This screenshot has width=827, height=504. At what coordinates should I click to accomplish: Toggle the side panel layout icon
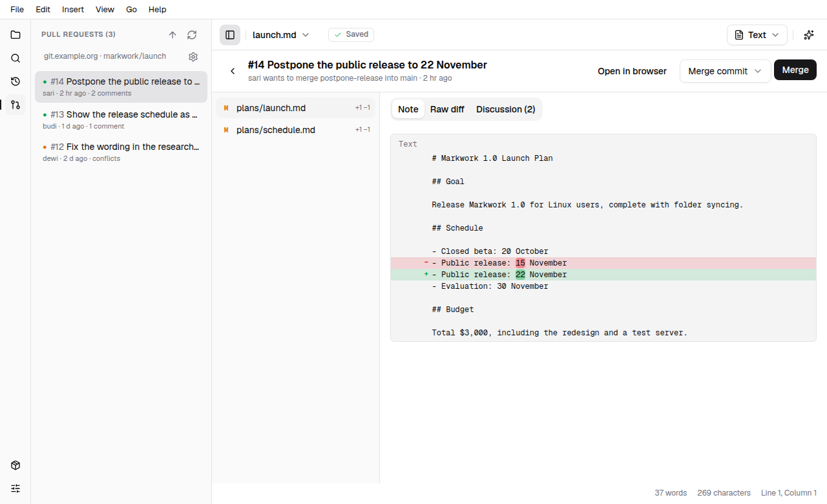(x=230, y=35)
